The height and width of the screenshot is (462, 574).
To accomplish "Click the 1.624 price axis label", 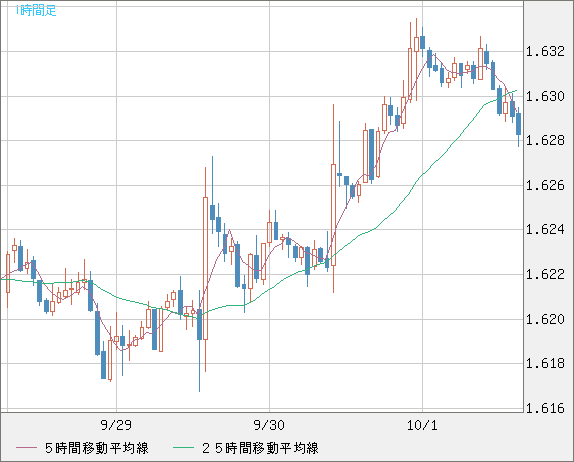I will [x=545, y=230].
